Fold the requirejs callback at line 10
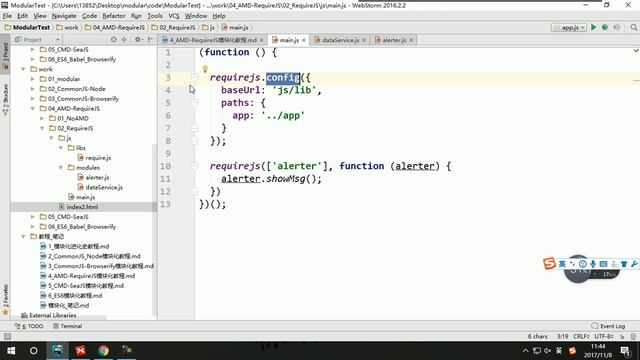 click(x=195, y=166)
